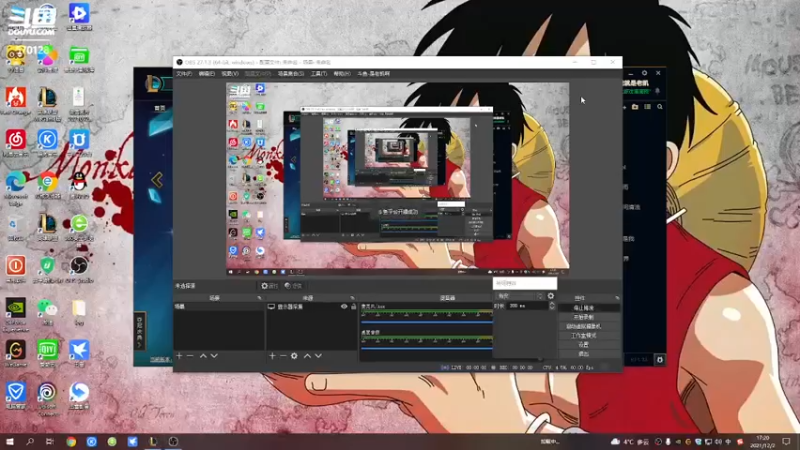Open the green iQIYI desktop shortcut
This screenshot has height=450, width=800.
[x=47, y=350]
